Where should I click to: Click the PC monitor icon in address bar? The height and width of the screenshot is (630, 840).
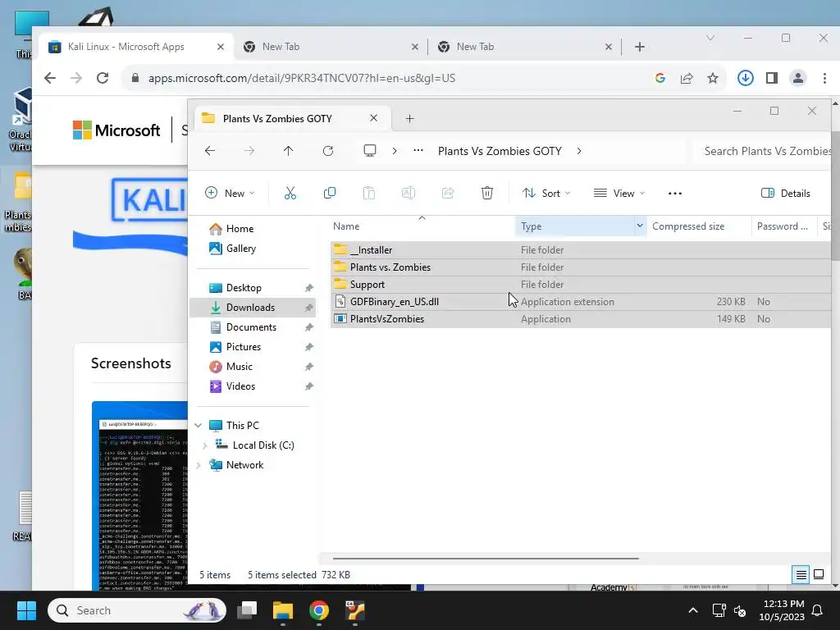tap(370, 151)
